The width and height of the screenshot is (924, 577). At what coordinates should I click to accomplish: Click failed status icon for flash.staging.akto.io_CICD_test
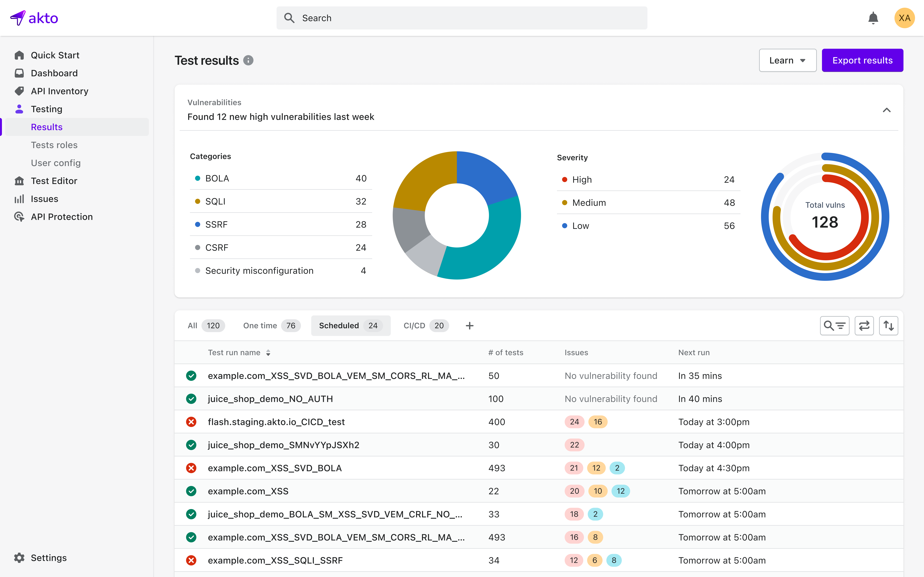[191, 422]
